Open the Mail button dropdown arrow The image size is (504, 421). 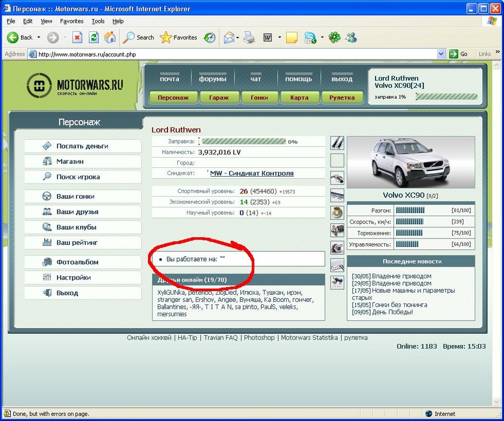pyautogui.click(x=237, y=37)
